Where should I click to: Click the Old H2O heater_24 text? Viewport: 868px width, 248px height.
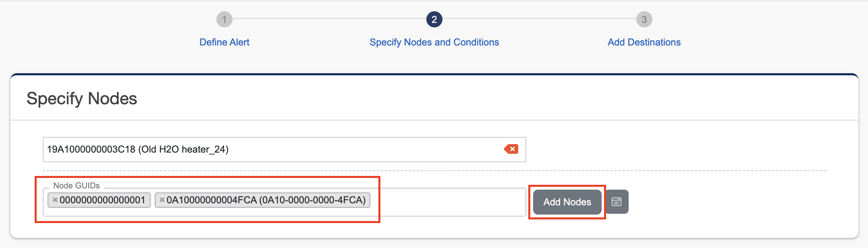184,149
